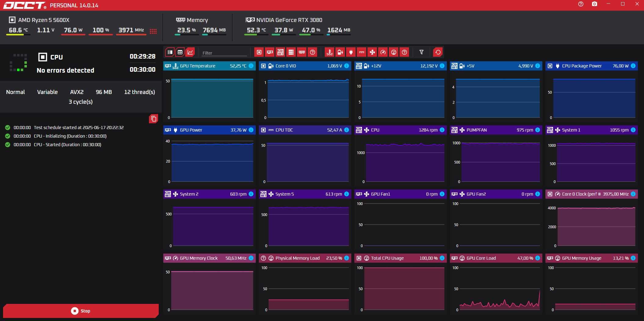Open info for +5V graph

[537, 66]
